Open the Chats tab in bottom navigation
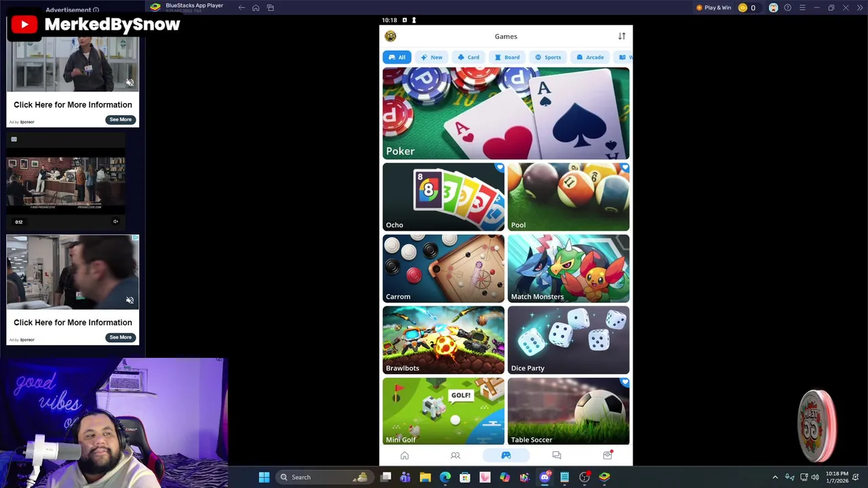868x488 pixels. (557, 455)
